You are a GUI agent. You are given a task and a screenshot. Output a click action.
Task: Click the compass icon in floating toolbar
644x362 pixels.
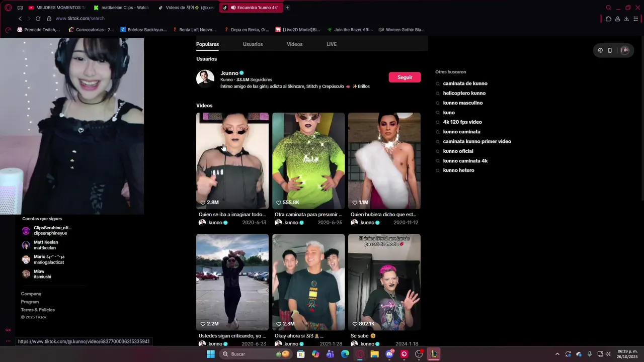point(600,50)
